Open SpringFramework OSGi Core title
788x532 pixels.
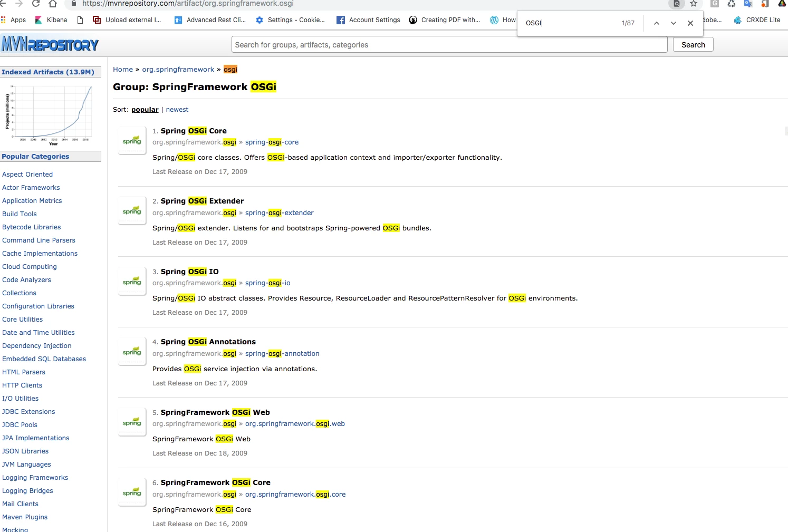coord(215,482)
